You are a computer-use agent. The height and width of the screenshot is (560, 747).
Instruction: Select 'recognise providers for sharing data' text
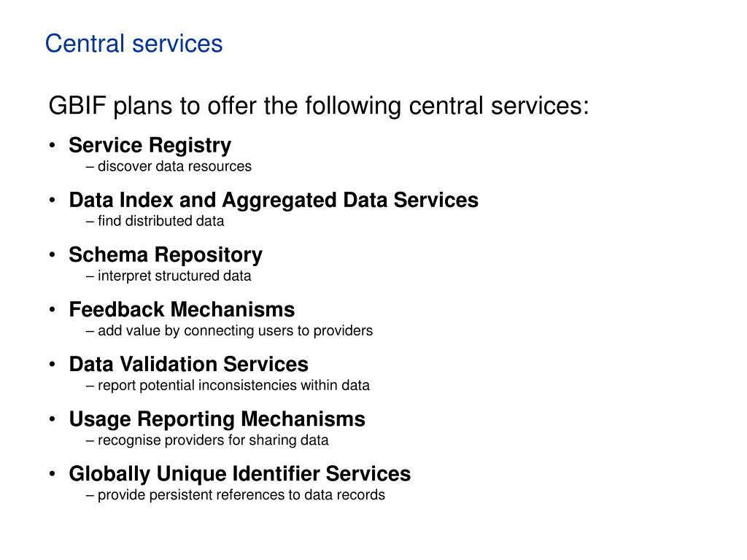point(207,440)
